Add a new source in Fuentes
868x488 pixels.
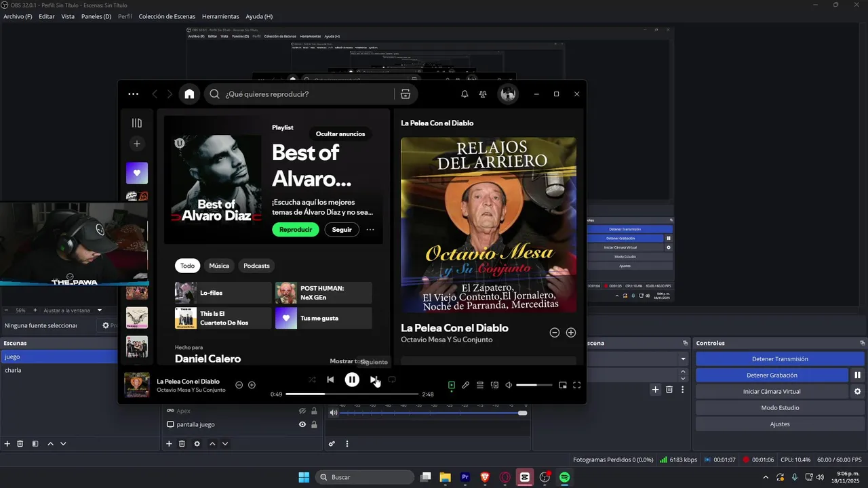coord(169,444)
